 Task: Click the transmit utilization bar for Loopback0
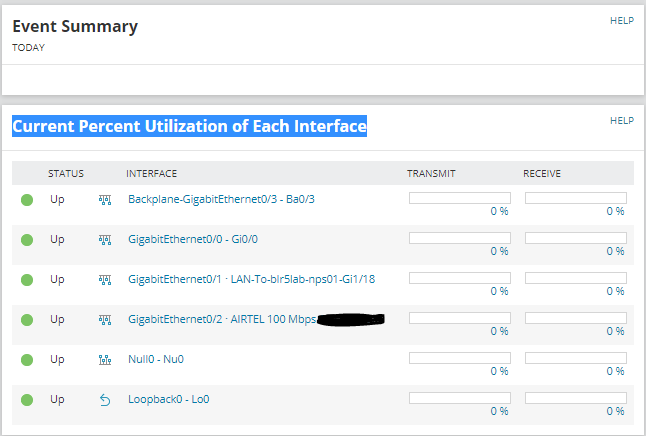pos(460,398)
